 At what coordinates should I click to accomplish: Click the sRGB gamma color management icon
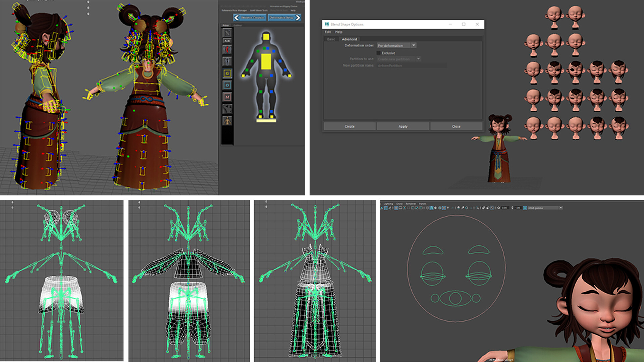525,208
